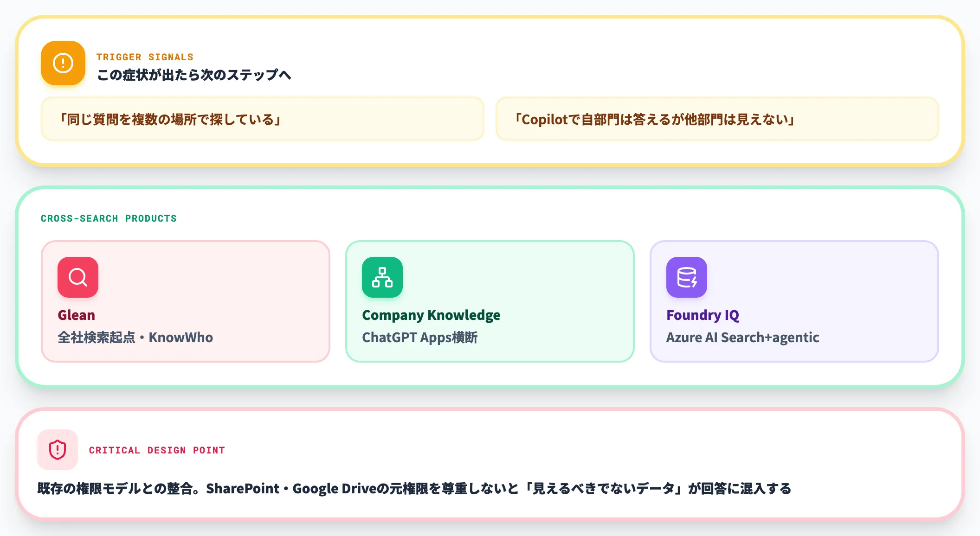
Task: Select the Copilotで自部門は答えるが signal box
Action: pos(717,119)
